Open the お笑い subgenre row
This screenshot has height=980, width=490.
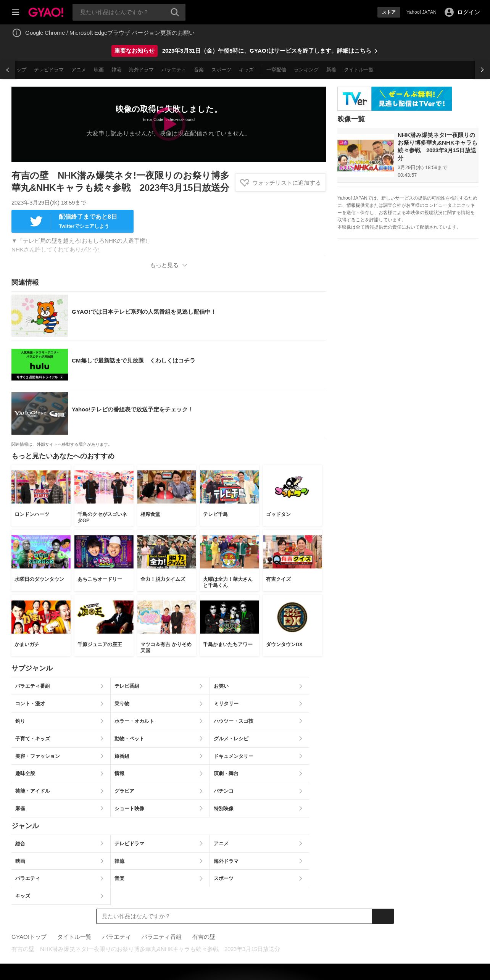point(260,686)
